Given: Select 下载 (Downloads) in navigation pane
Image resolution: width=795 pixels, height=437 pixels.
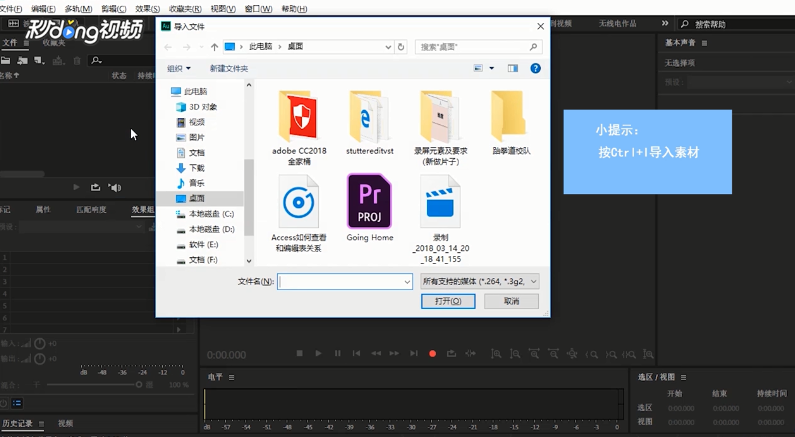Looking at the screenshot, I should click(197, 168).
